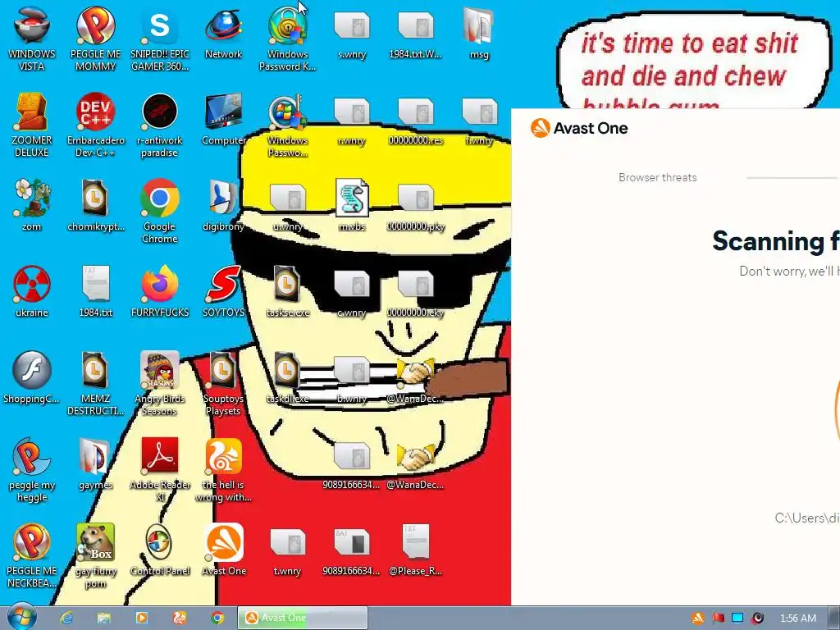
Task: Select the 00000000.res file
Action: point(416,120)
